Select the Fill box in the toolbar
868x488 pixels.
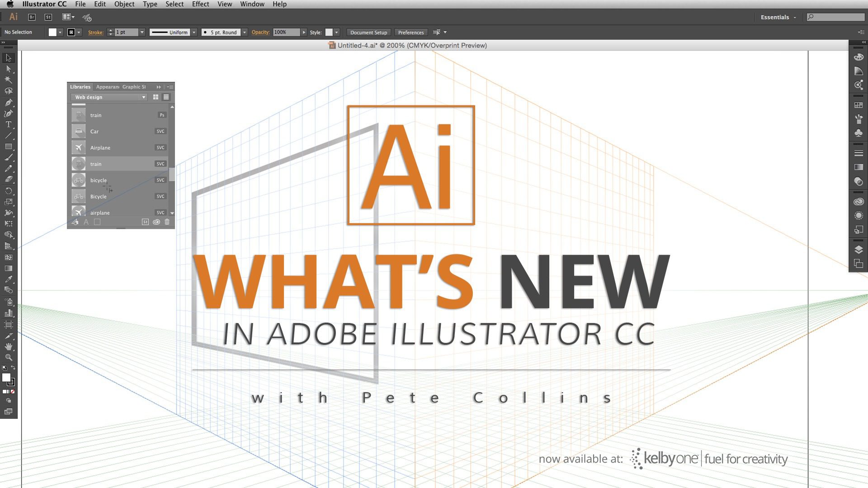point(6,378)
